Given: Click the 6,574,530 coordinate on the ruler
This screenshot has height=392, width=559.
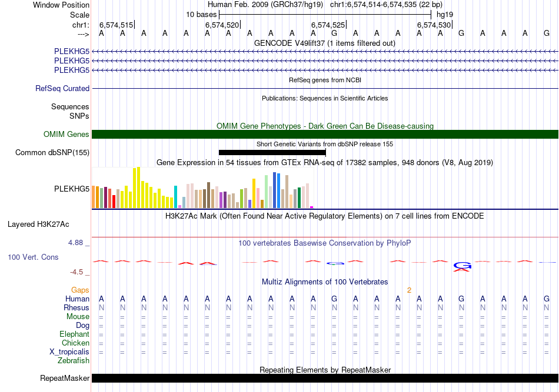Looking at the screenshot, I should coord(434,25).
